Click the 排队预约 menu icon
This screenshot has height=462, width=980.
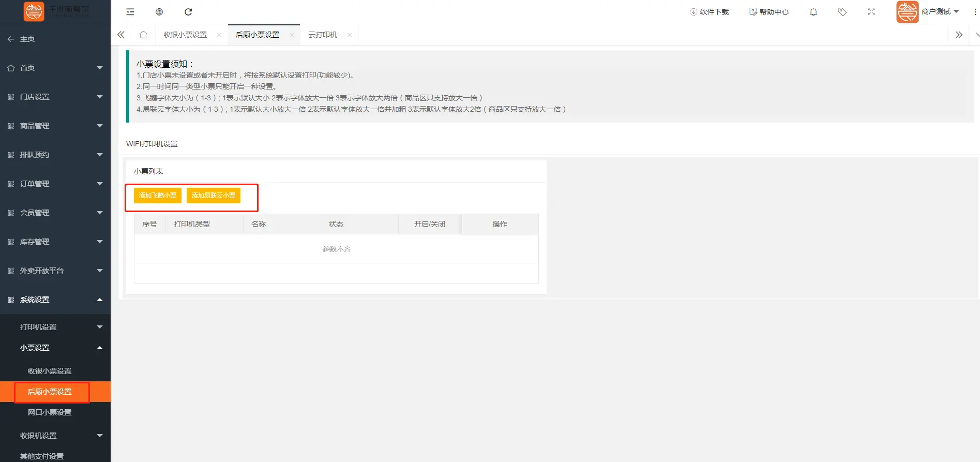pyautogui.click(x=11, y=155)
